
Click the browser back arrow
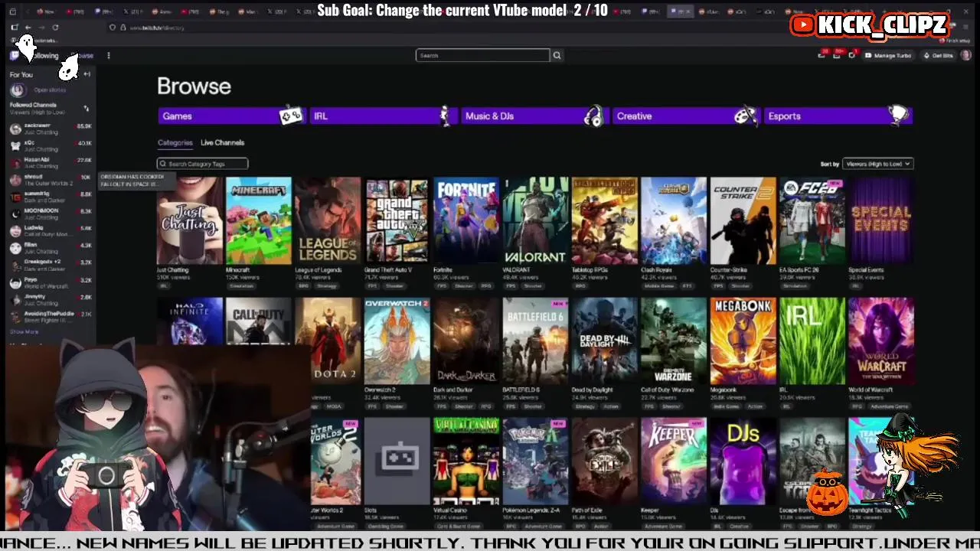pyautogui.click(x=28, y=28)
